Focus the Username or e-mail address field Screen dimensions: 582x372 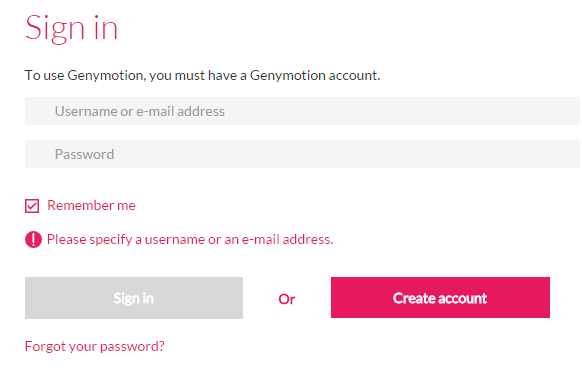click(x=302, y=111)
